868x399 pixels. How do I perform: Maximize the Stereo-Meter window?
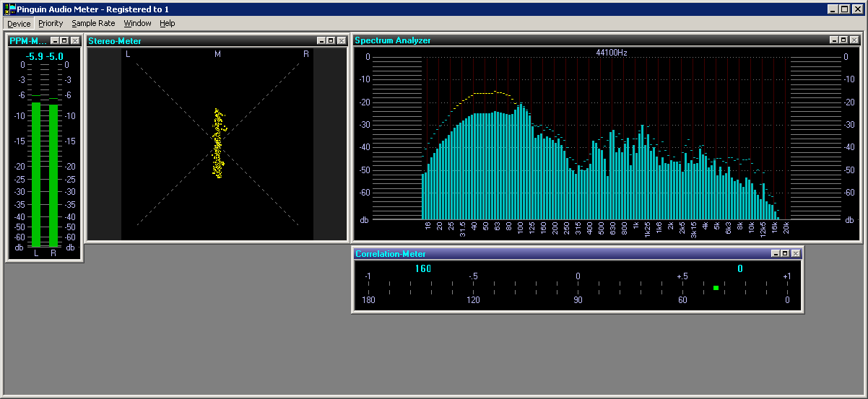pos(331,41)
